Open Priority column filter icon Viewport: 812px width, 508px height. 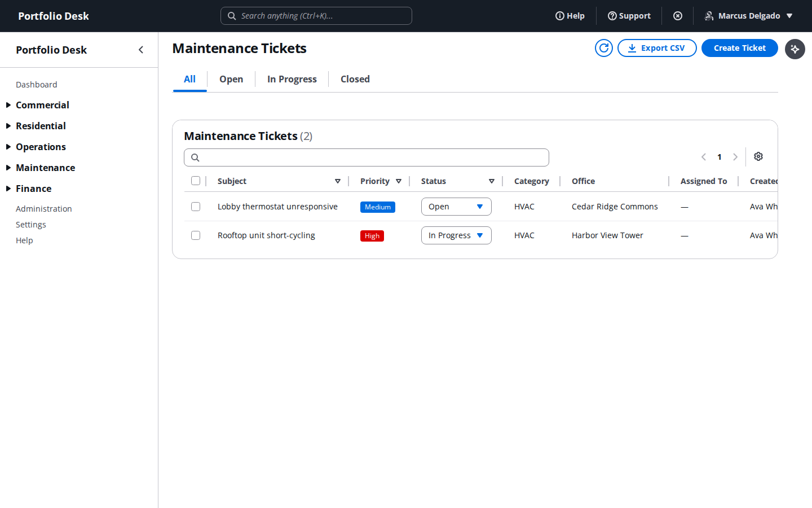tap(399, 181)
